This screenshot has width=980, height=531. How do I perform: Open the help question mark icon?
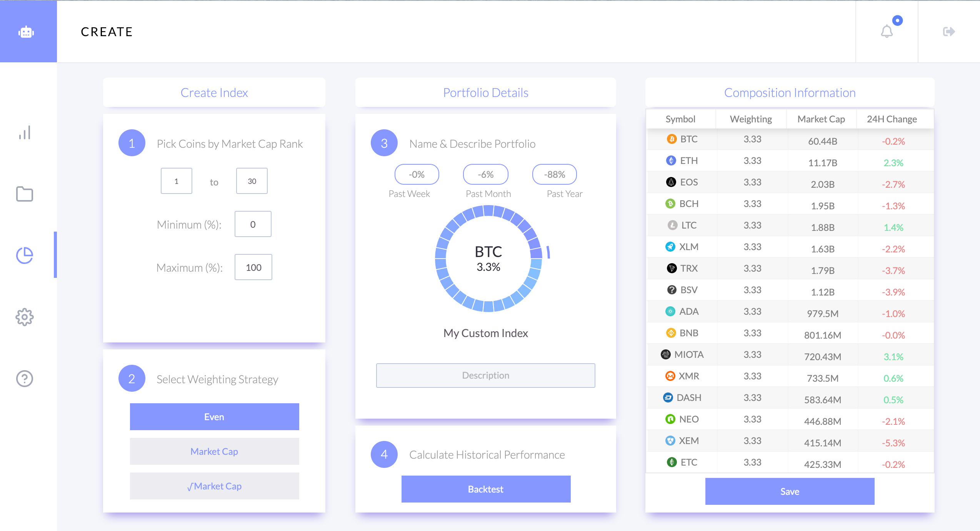pos(25,379)
